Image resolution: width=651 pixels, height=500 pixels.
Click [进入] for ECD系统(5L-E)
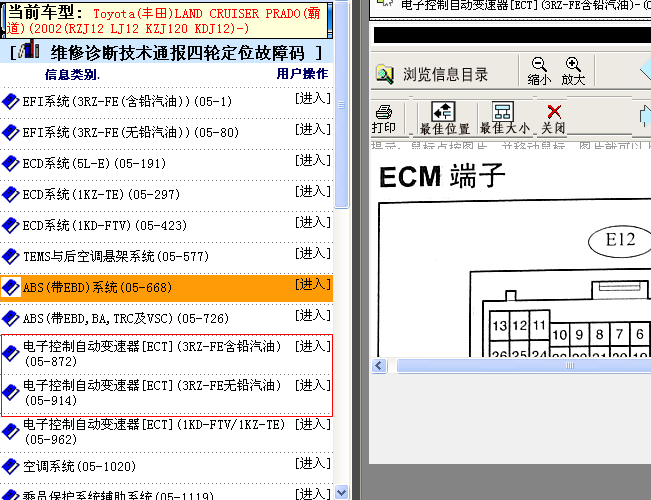(x=313, y=160)
